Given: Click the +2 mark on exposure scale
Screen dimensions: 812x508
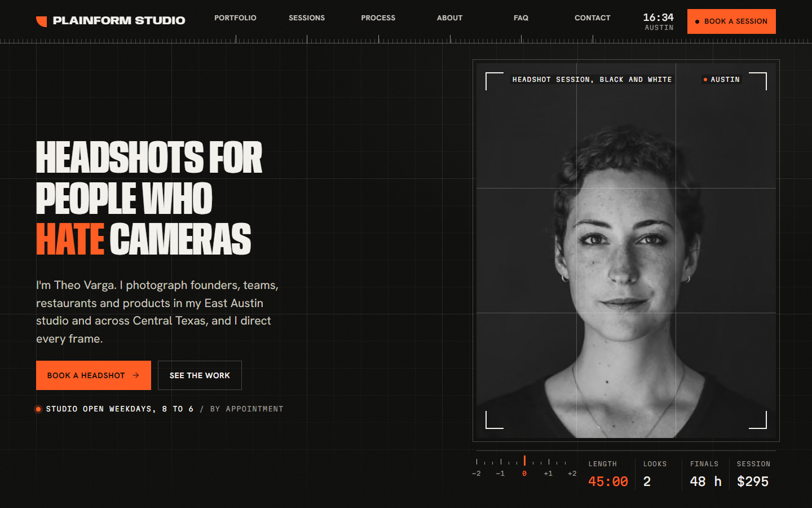Looking at the screenshot, I should [572, 474].
